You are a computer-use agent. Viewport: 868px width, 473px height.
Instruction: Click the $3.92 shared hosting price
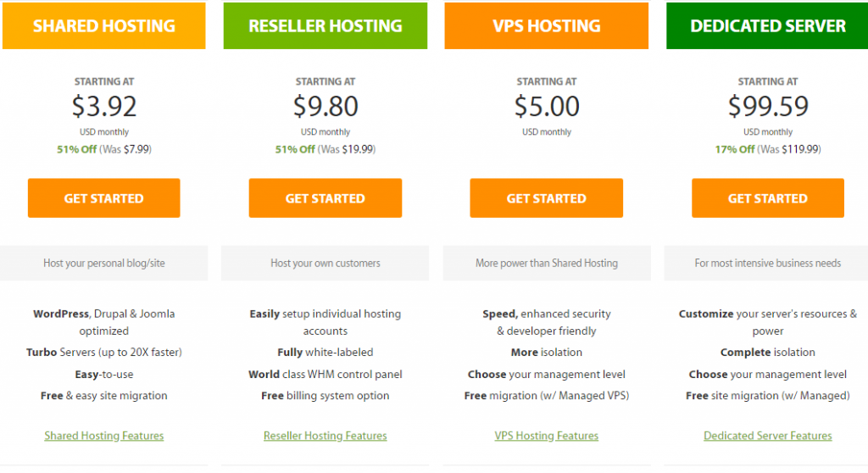point(104,106)
